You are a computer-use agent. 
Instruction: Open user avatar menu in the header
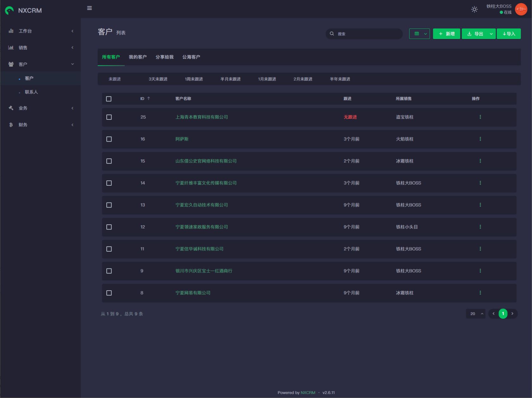pos(521,9)
